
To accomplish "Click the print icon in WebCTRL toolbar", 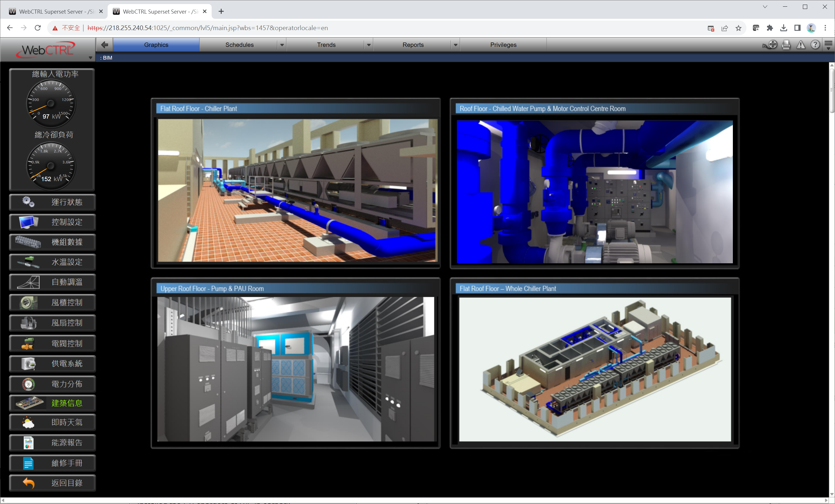I will click(x=786, y=45).
